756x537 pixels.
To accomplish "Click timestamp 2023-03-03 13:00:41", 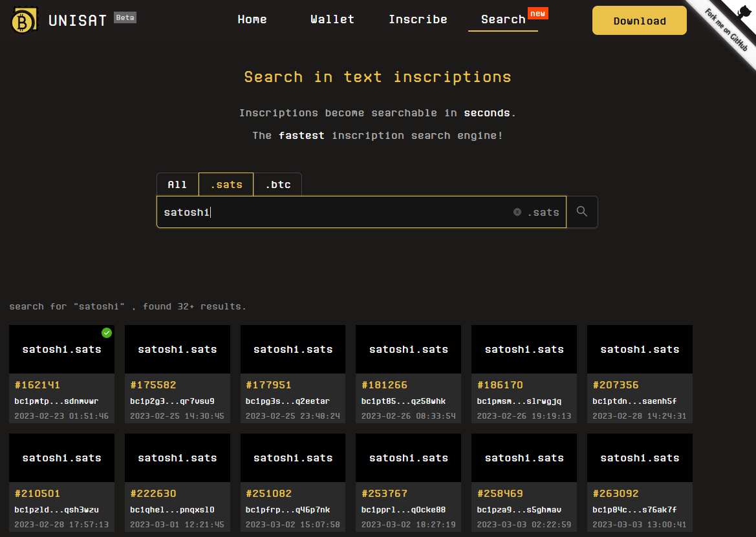I will coord(640,525).
